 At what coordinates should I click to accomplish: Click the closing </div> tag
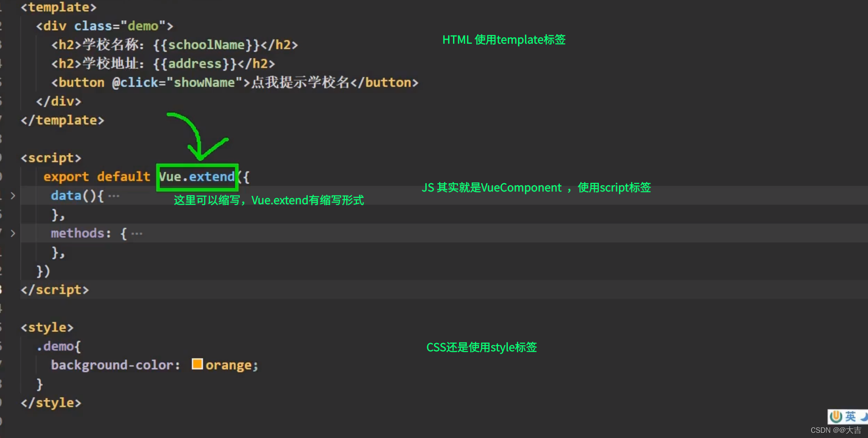point(59,101)
